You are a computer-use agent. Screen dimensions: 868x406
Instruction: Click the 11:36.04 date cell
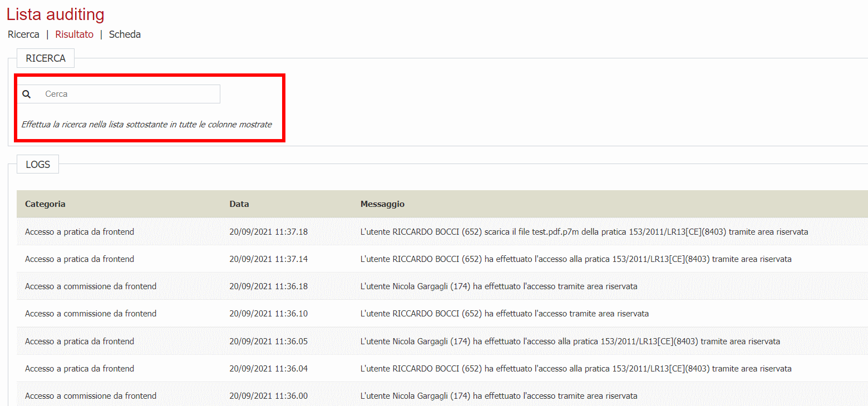(268, 369)
